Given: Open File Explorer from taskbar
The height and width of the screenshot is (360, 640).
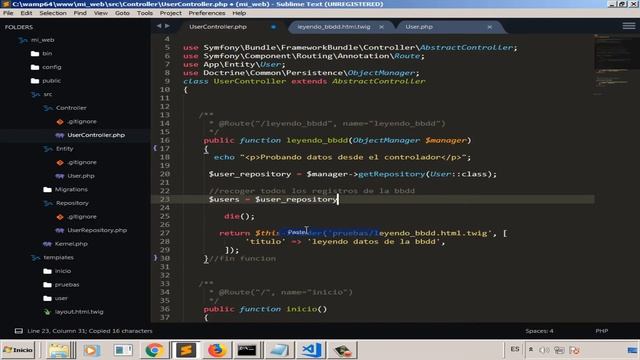Looking at the screenshot, I should (59, 350).
